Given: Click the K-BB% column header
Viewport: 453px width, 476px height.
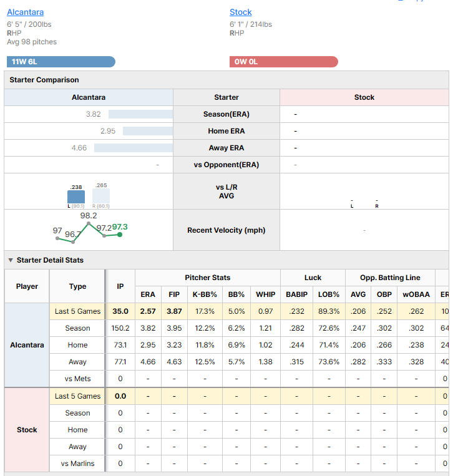Looking at the screenshot, I should 205,294.
